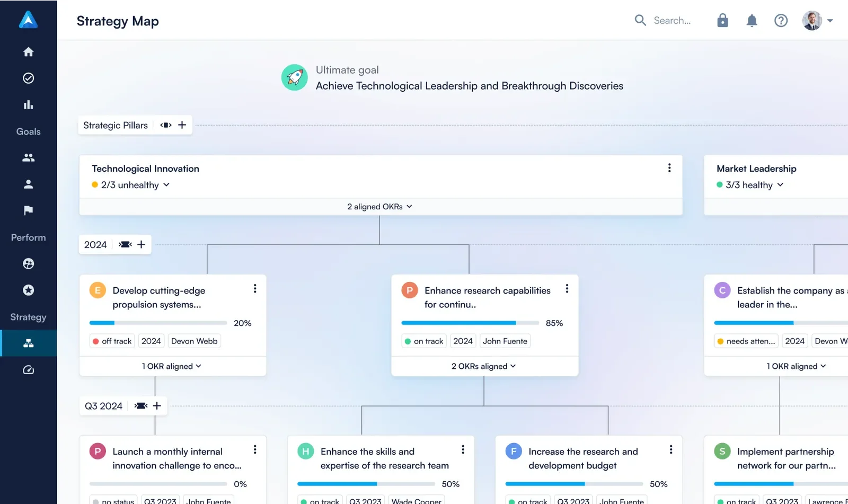Click the Strategy Map hierarchy icon
The image size is (848, 504).
[x=28, y=343]
